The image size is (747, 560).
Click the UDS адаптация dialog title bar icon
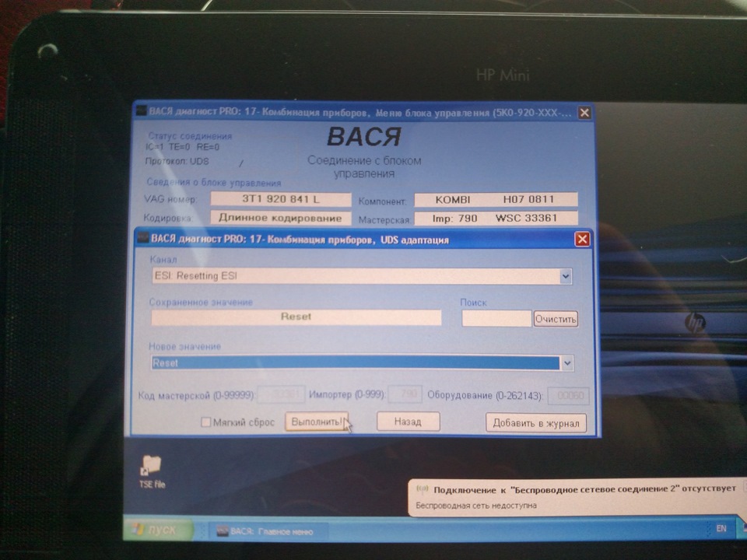(143, 238)
